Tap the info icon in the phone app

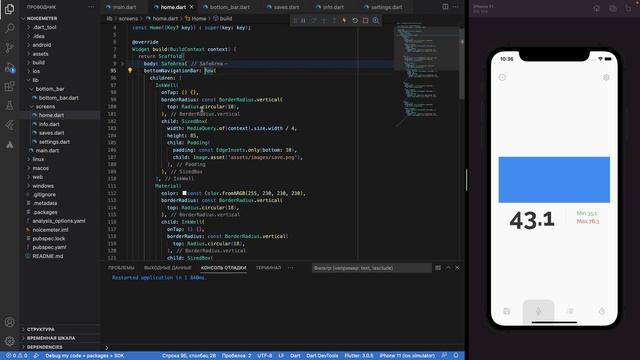502,77
